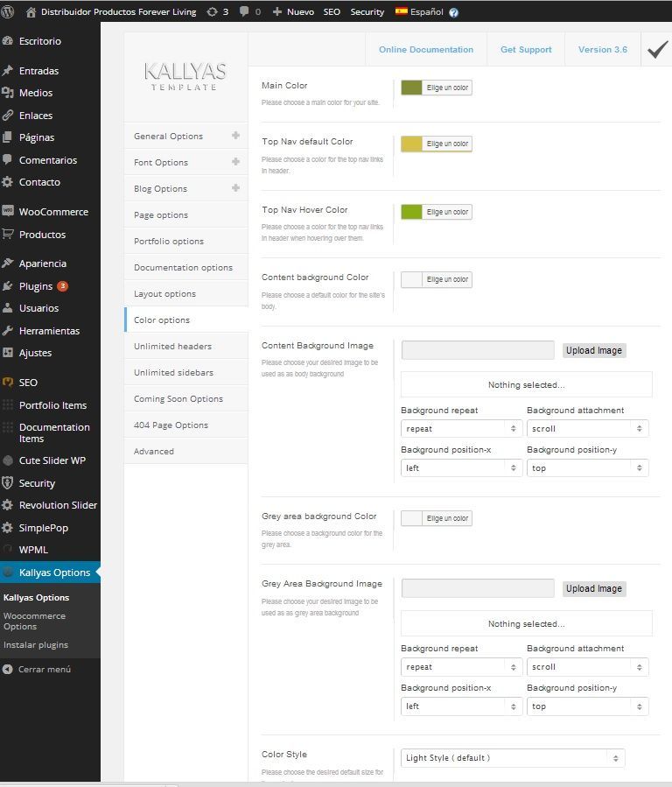The height and width of the screenshot is (787, 672).
Task: Click the Escritorio dashboard icon
Action: [8, 41]
